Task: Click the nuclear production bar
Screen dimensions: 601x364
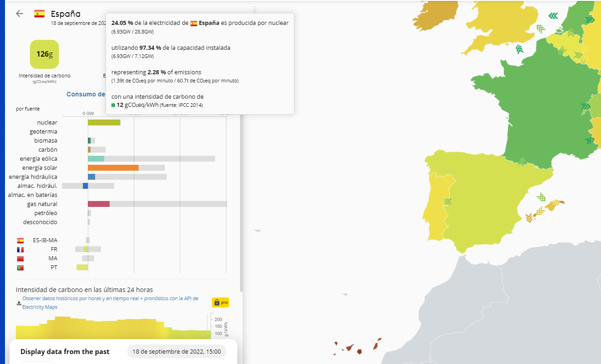Action: [104, 122]
